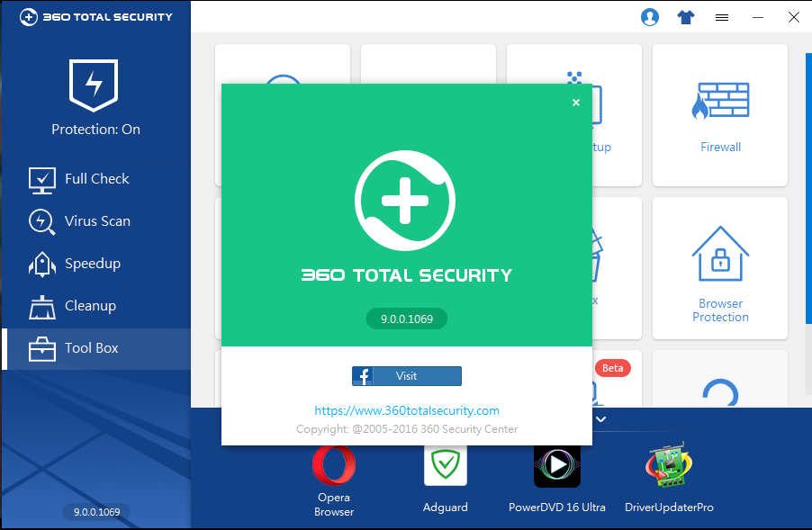Click the Facebook Visit button

click(407, 376)
